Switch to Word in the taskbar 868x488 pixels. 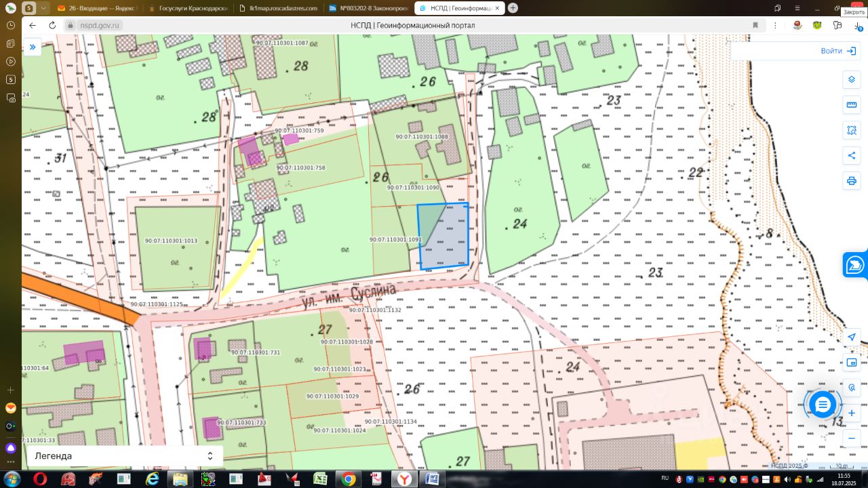[431, 479]
